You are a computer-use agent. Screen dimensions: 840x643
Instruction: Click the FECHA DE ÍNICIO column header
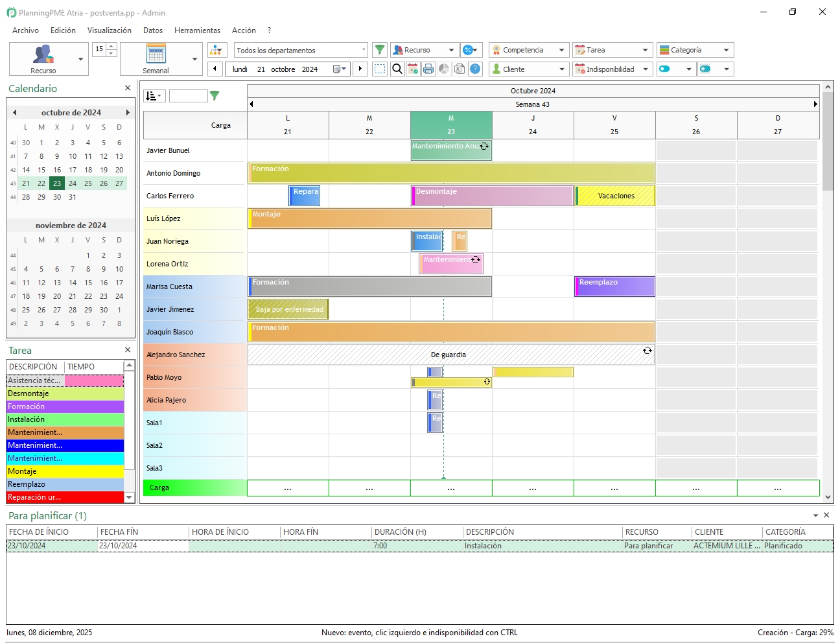(x=52, y=532)
